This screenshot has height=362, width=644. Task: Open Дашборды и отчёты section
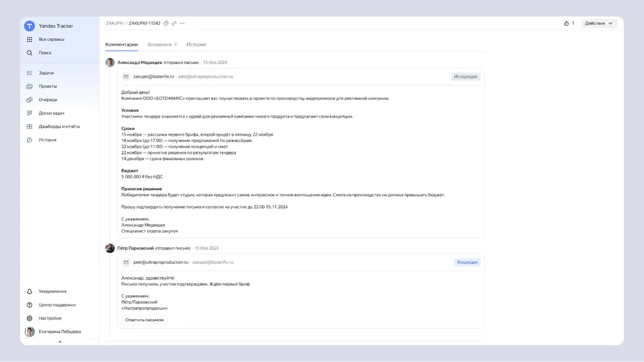60,126
